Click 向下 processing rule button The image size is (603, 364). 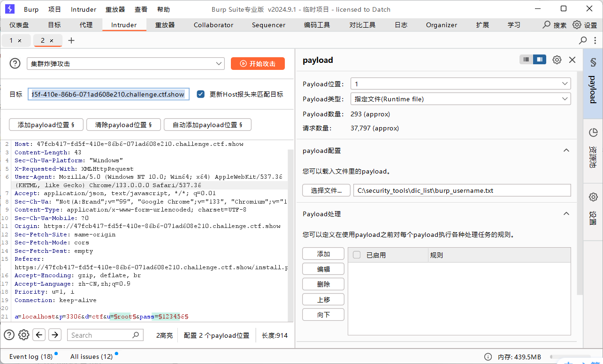[323, 315]
